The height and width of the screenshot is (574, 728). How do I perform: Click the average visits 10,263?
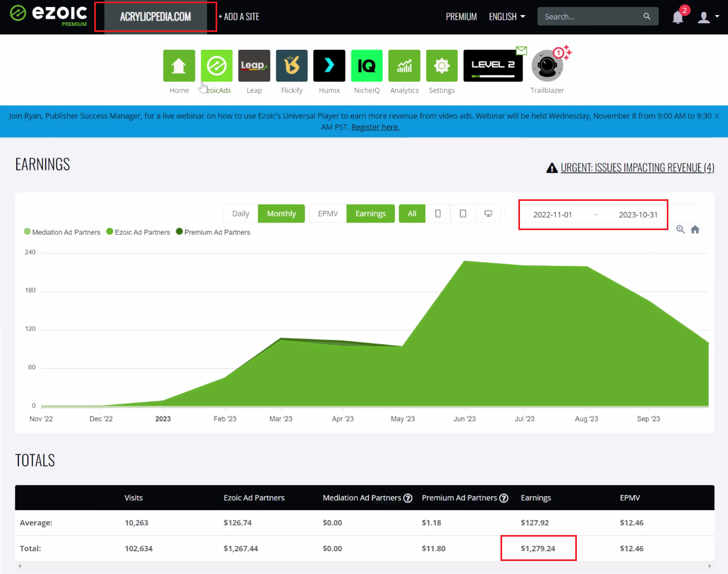click(x=136, y=523)
